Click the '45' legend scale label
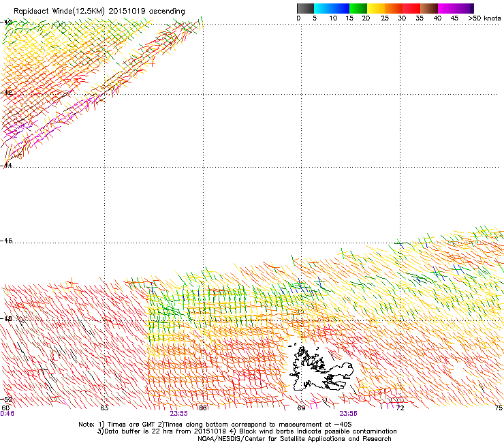This screenshot has height=443, width=504. [x=454, y=18]
